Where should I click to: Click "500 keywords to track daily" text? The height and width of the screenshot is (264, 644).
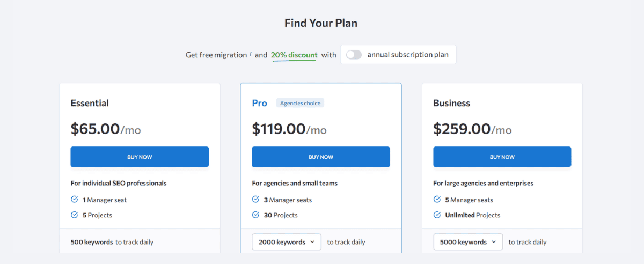click(x=112, y=242)
